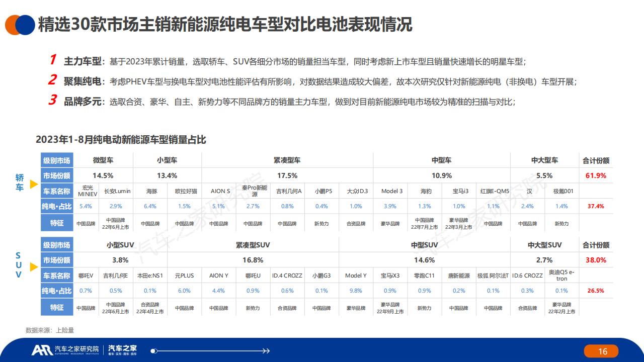Click the 紧凑型SUV column header
644x362 pixels.
pyautogui.click(x=253, y=245)
